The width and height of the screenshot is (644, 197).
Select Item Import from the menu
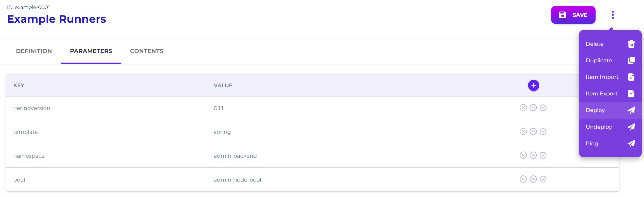602,77
